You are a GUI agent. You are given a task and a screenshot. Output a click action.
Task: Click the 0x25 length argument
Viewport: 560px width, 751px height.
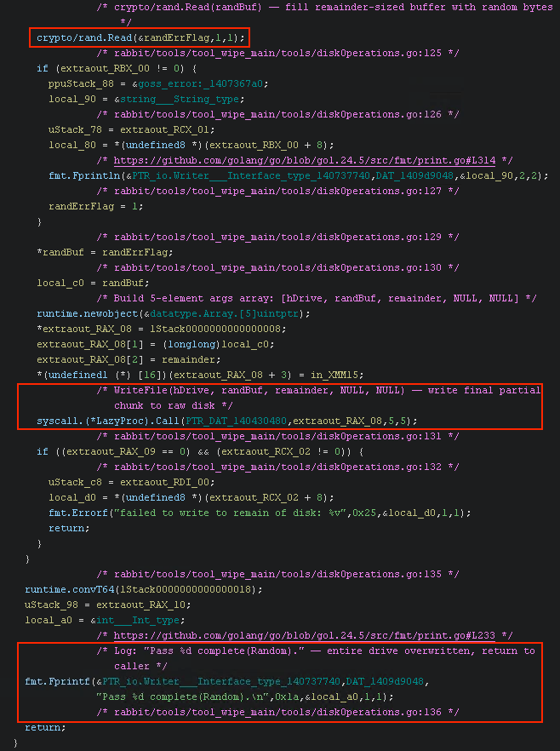(364, 513)
